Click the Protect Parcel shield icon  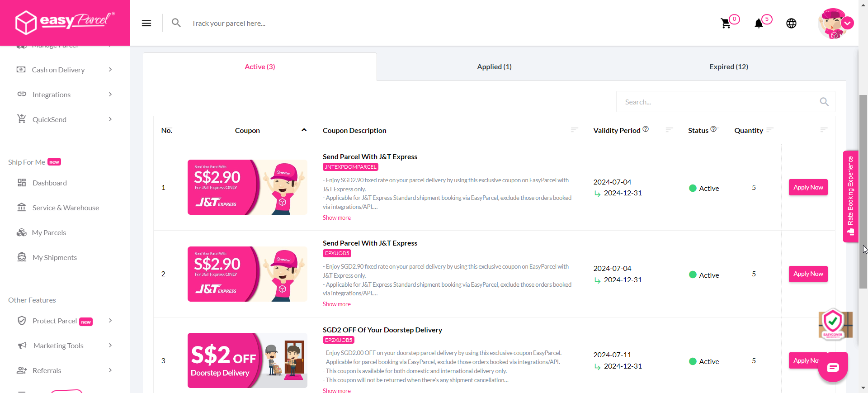click(22, 321)
